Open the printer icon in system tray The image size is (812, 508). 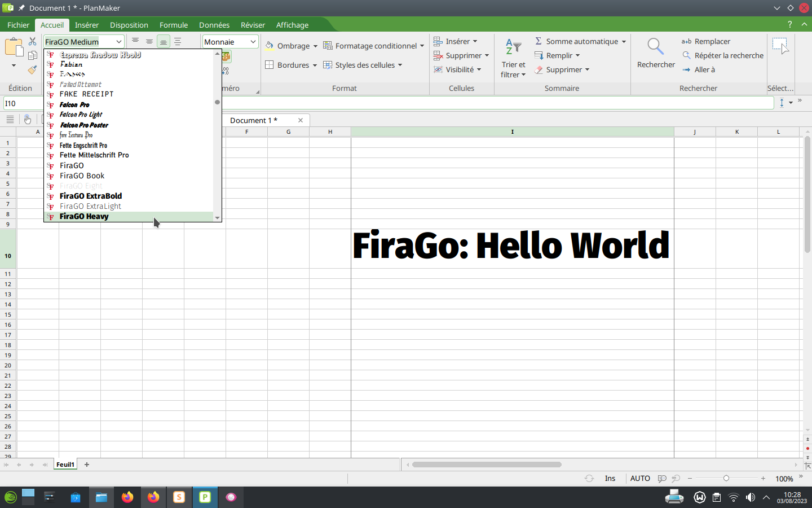674,497
